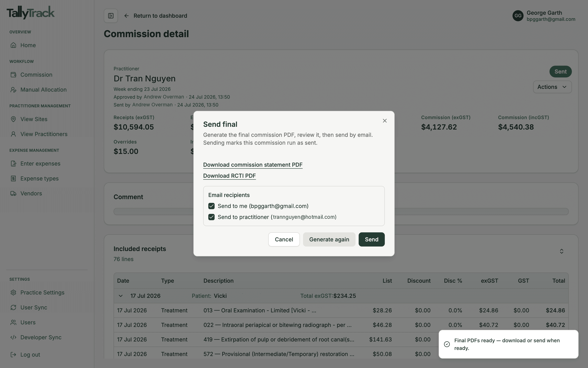The height and width of the screenshot is (368, 588).
Task: Open Developer Sync page
Action: click(x=41, y=337)
